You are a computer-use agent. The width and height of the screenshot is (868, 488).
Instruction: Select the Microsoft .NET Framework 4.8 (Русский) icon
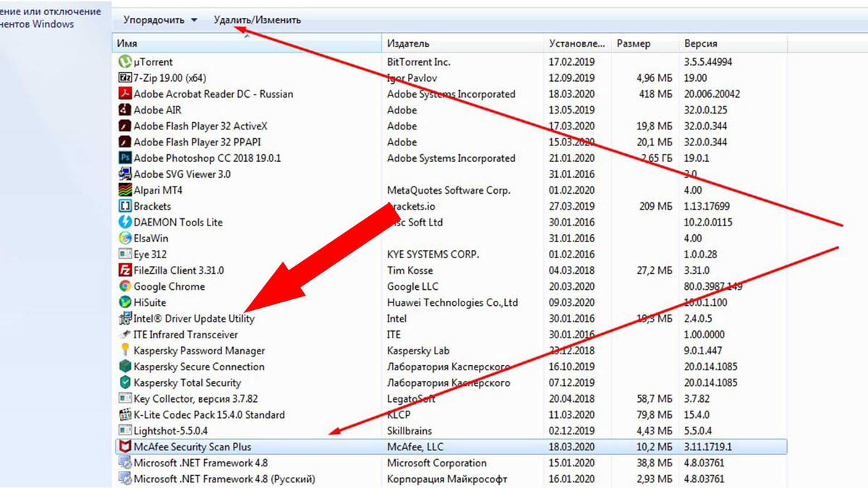click(x=124, y=479)
